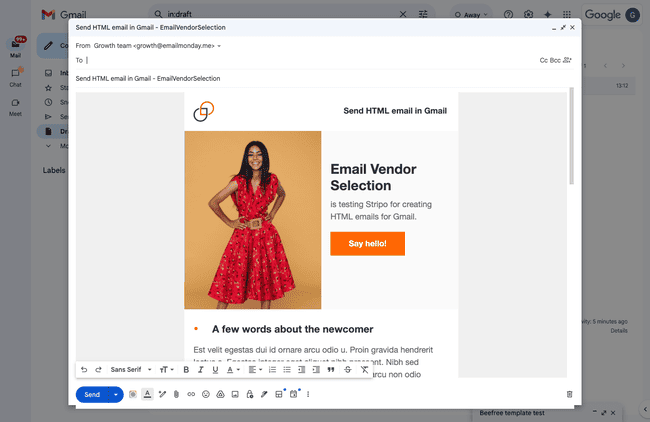Open the Google account avatar G
This screenshot has height=422, width=650.
pos(632,15)
